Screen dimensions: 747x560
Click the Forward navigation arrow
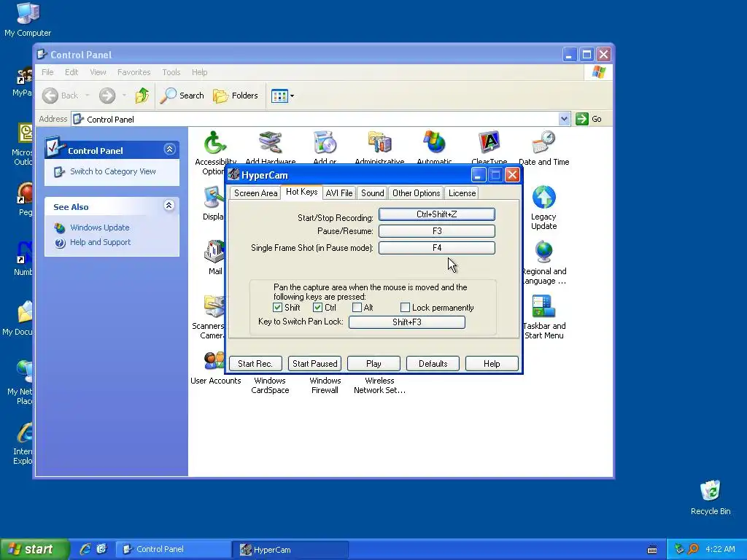(107, 96)
